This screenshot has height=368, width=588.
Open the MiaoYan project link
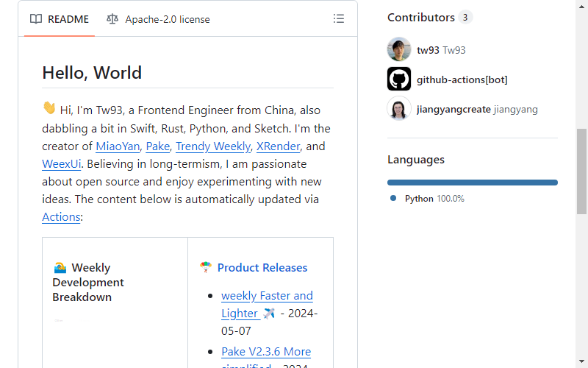tap(118, 146)
